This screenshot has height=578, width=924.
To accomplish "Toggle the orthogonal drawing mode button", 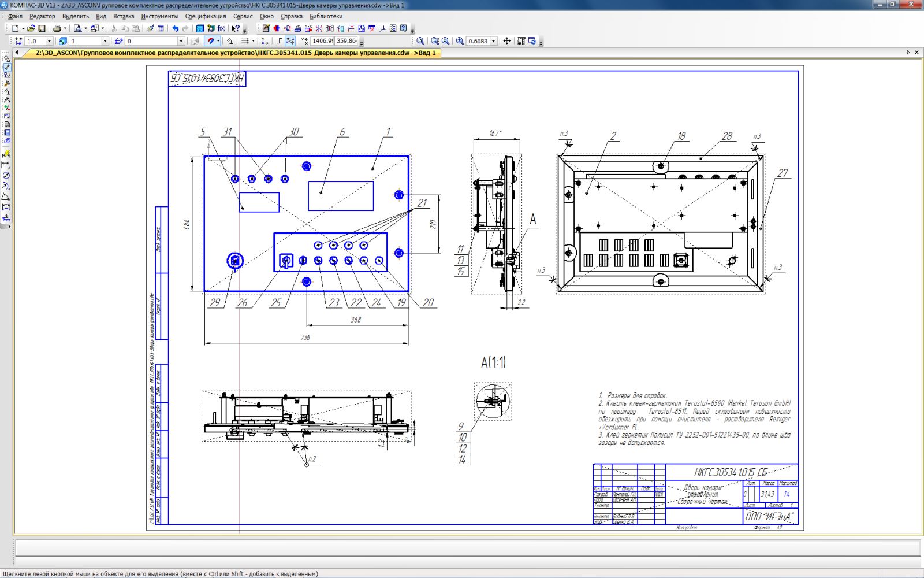I will (279, 41).
